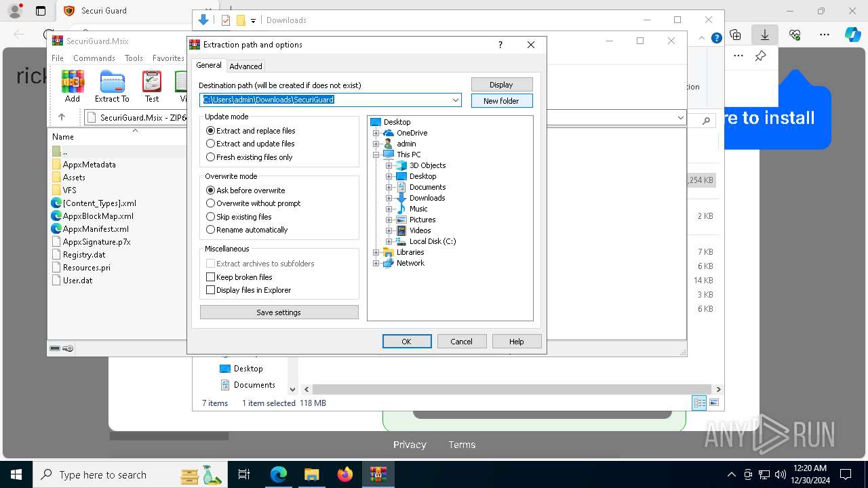Image resolution: width=868 pixels, height=488 pixels.
Task: Expand the Downloads tree node
Action: tap(389, 198)
